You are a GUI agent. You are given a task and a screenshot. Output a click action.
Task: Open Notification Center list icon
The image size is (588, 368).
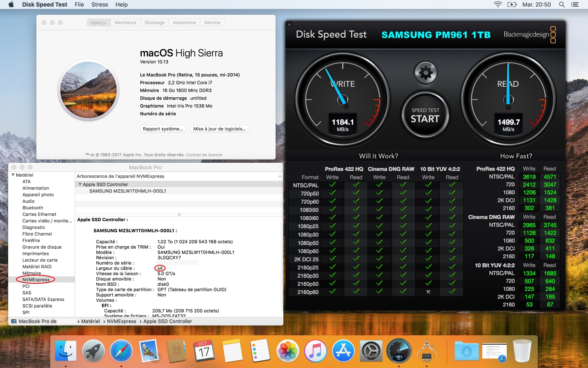click(575, 4)
